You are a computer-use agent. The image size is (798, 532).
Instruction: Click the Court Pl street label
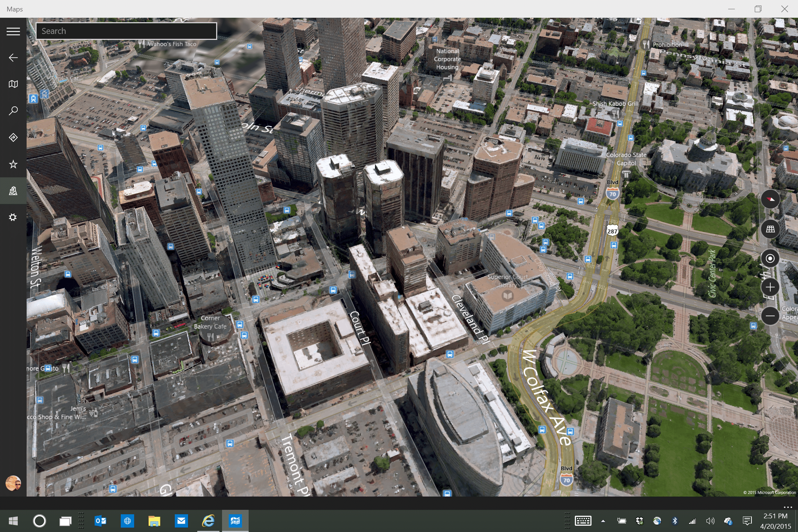[360, 328]
